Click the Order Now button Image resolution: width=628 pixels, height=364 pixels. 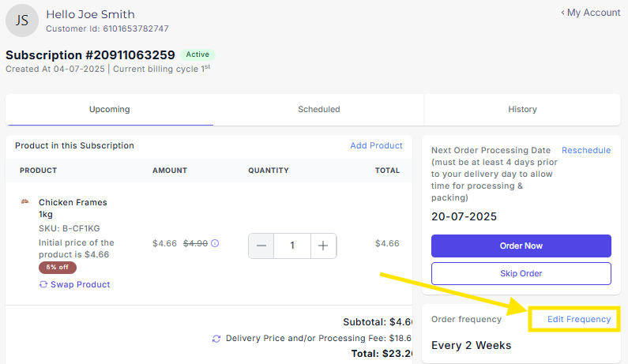click(521, 246)
